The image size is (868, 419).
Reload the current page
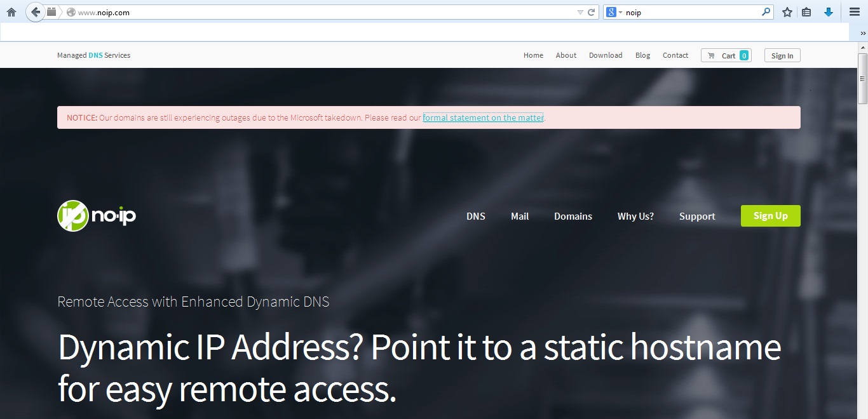pyautogui.click(x=592, y=12)
